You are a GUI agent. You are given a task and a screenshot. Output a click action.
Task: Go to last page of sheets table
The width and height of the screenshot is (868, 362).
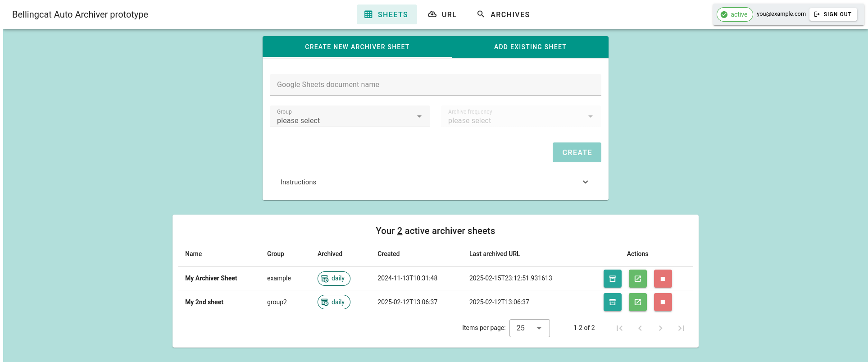681,328
